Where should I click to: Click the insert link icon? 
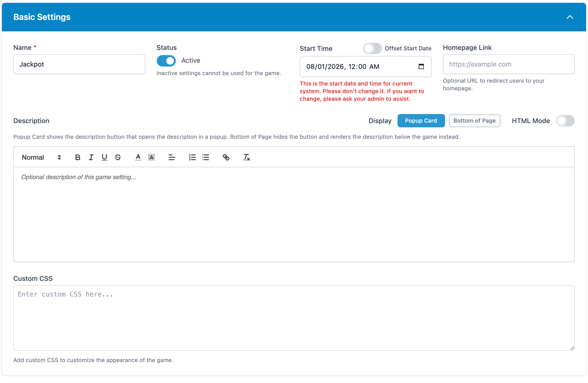click(x=226, y=157)
